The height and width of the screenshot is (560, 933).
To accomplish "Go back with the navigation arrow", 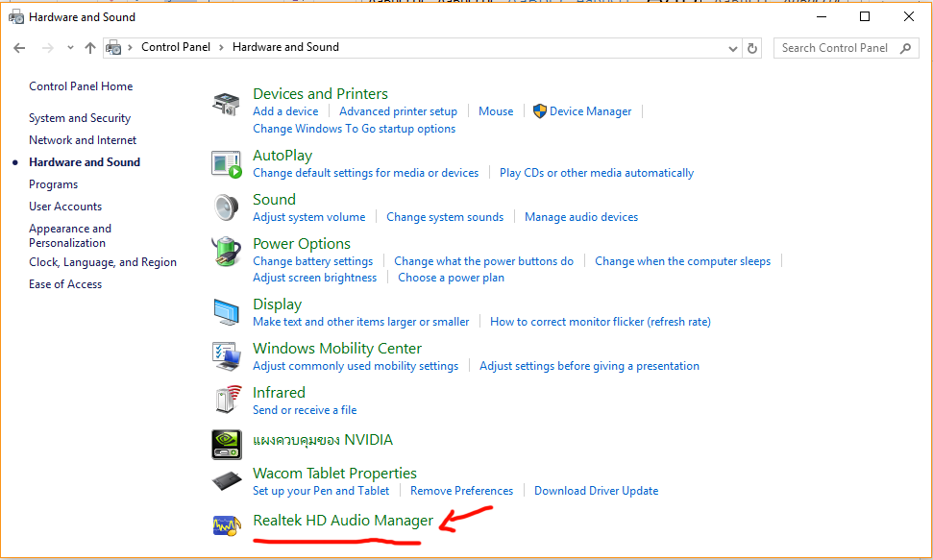I will tap(19, 48).
